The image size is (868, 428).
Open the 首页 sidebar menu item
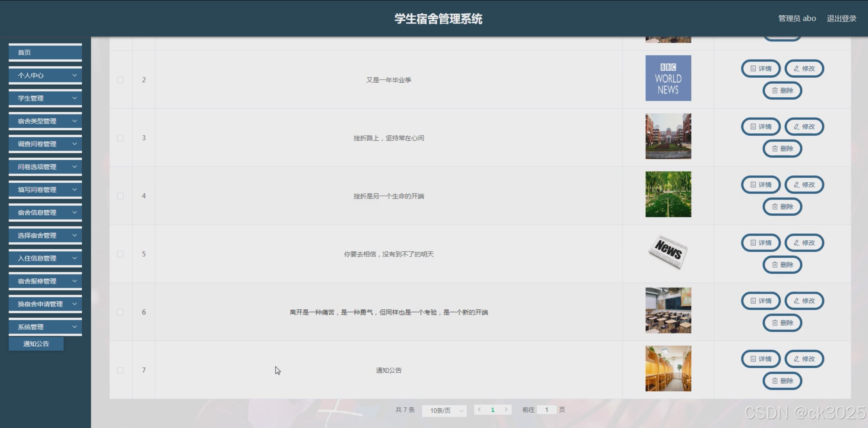pos(45,52)
